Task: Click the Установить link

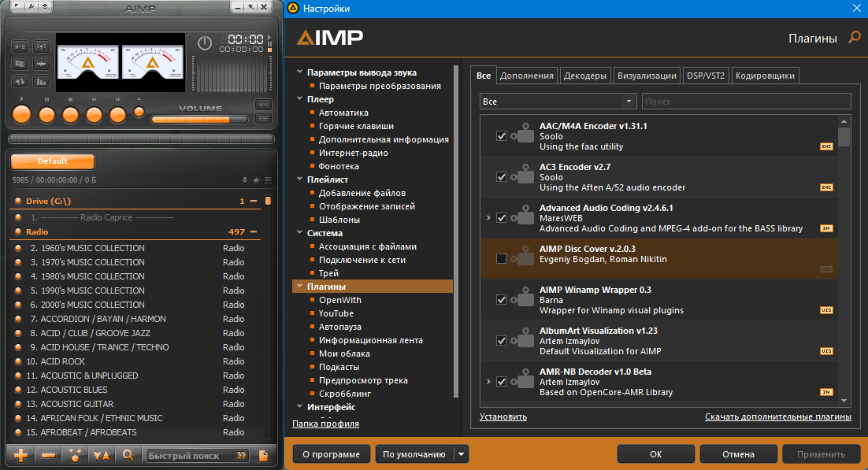Action: click(503, 416)
